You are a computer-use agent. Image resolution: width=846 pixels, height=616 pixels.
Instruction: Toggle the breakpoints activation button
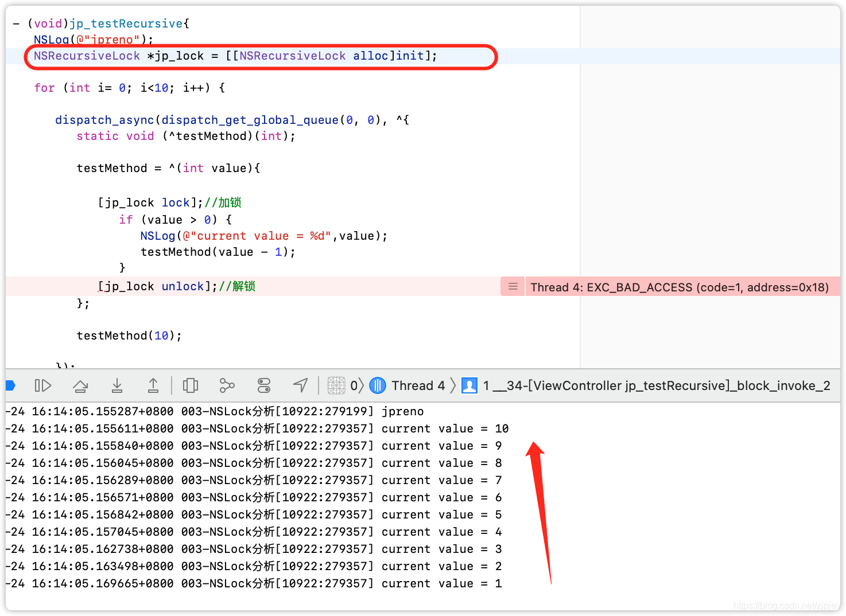[x=10, y=385]
